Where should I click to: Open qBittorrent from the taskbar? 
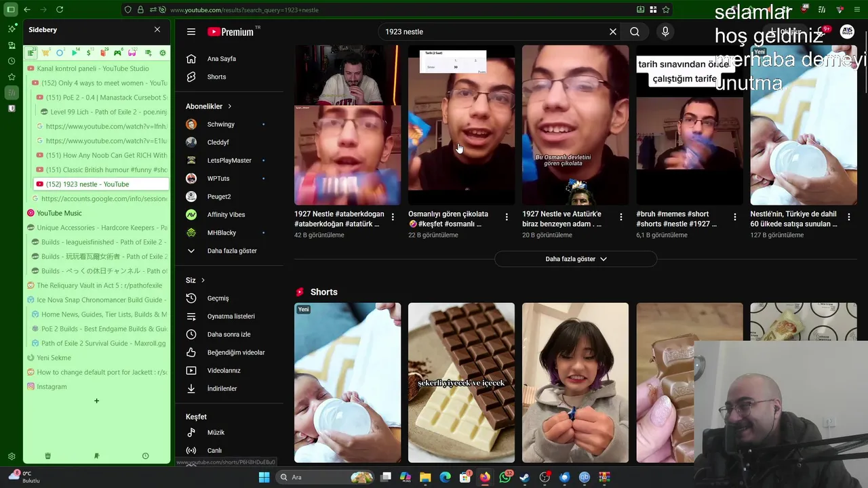[x=585, y=477]
